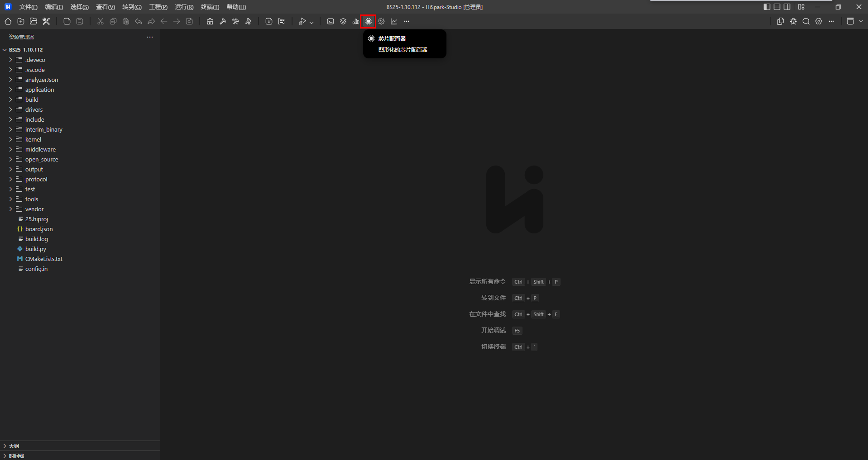Expand the 大纲 outline section
The height and width of the screenshot is (460, 868).
click(x=14, y=446)
